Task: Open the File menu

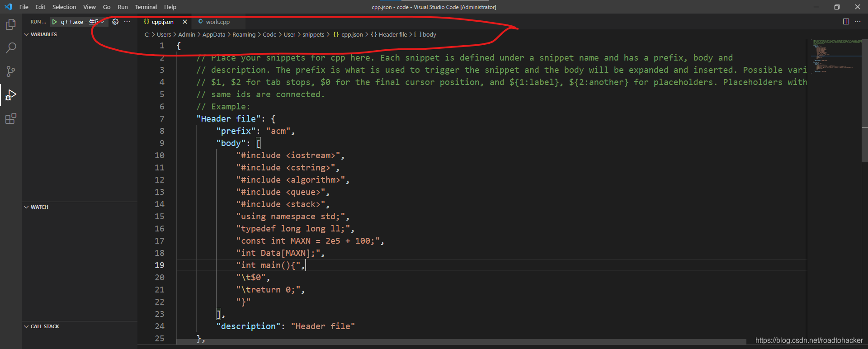Action: click(24, 7)
